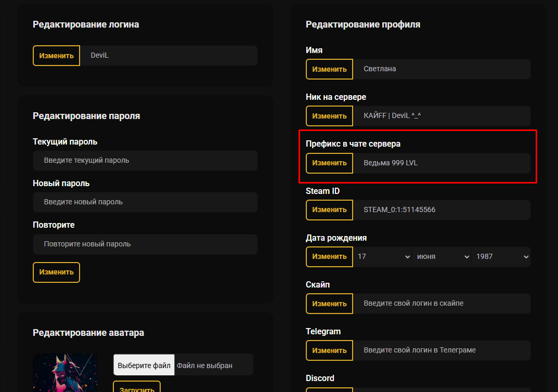Click the Steam ID label
558x392 pixels.
coord(323,191)
